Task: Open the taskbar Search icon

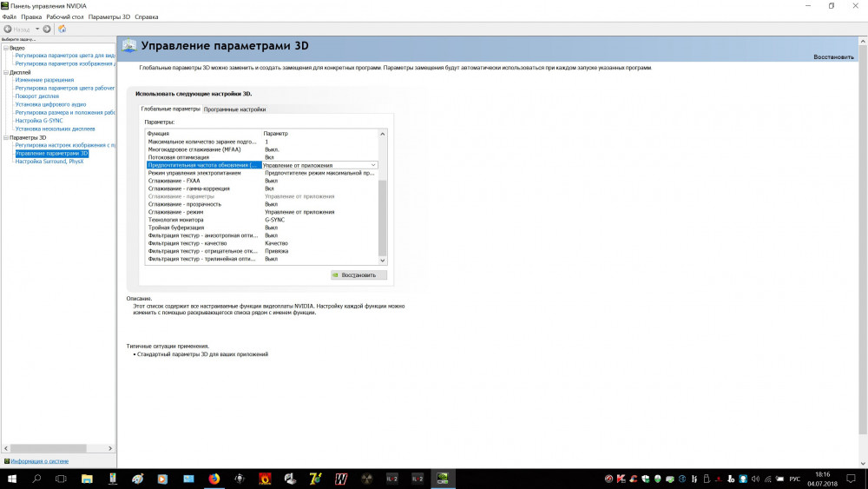Action: 36,479
